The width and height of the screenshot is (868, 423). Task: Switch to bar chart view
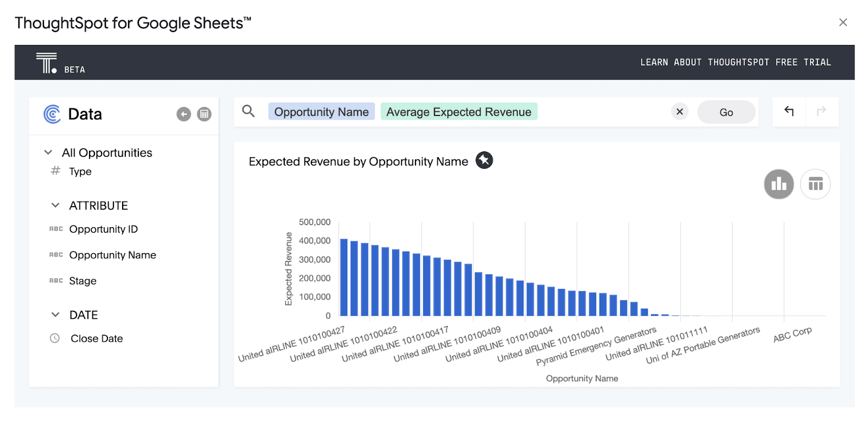(779, 184)
